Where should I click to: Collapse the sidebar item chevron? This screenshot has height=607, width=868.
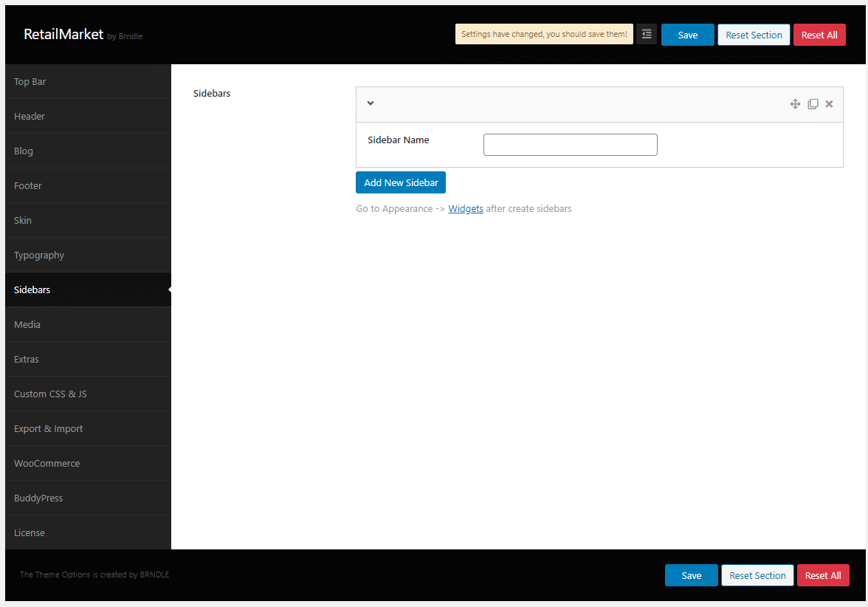371,103
